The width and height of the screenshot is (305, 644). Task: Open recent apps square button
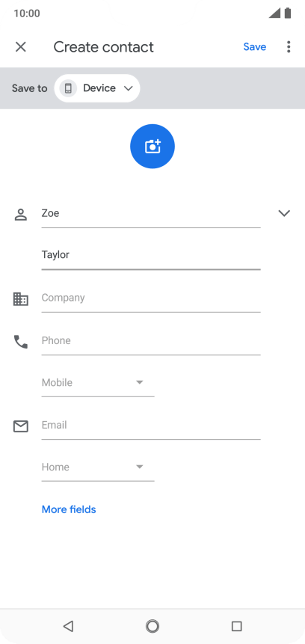click(x=236, y=626)
